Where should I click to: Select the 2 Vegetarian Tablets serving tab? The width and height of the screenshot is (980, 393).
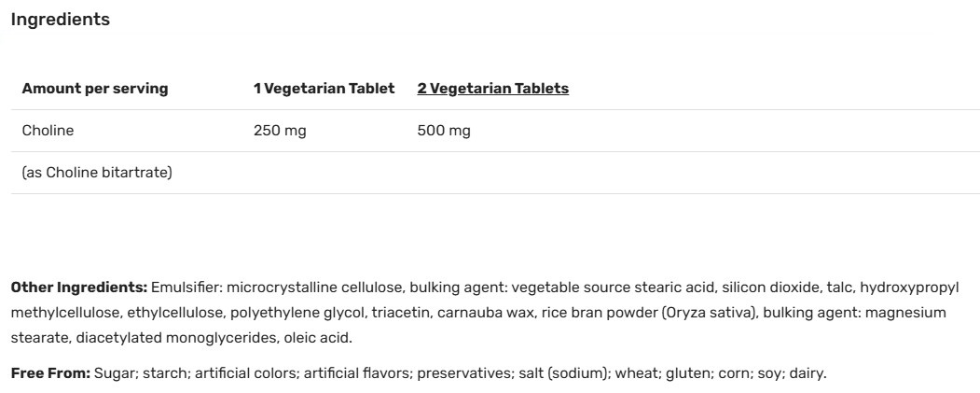point(492,89)
